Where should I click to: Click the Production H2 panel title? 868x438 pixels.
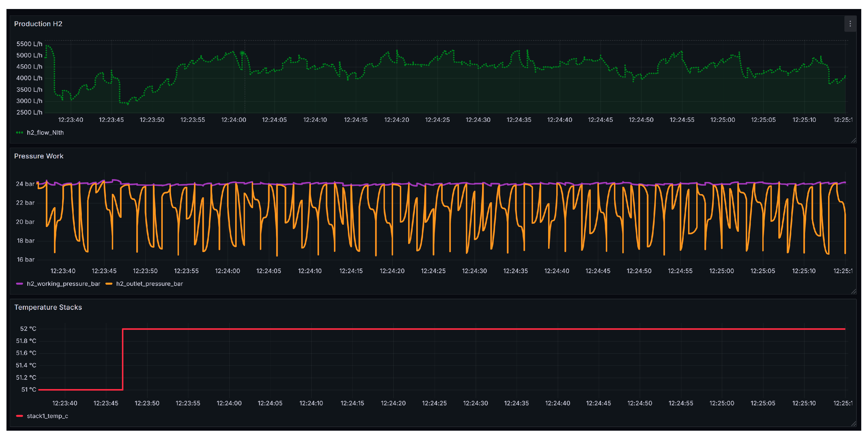tap(38, 24)
